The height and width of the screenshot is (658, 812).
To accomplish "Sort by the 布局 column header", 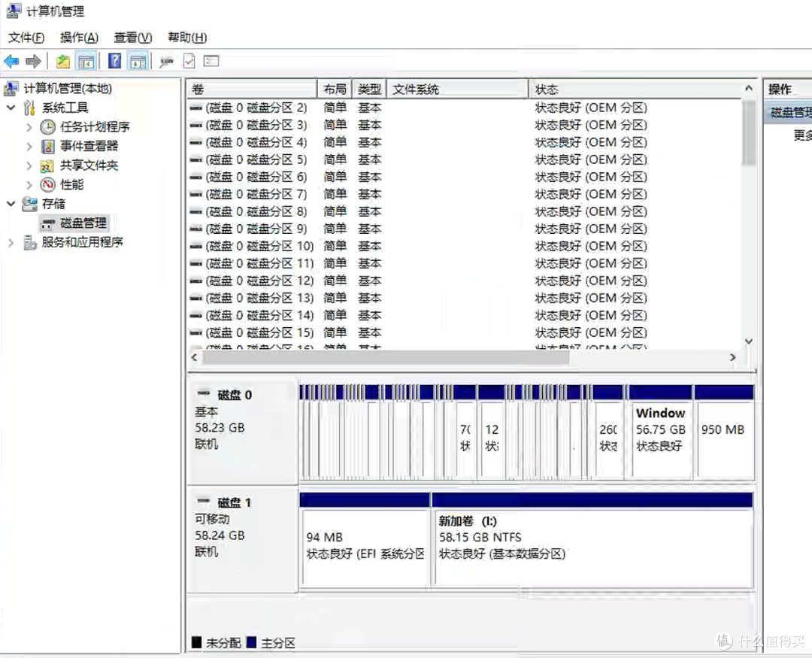I will click(335, 89).
